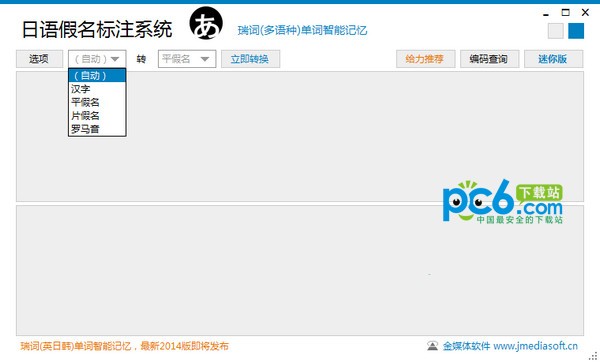The width and height of the screenshot is (600, 363).
Task: Open the 编码查询 encoding lookup button
Action: 489,59
